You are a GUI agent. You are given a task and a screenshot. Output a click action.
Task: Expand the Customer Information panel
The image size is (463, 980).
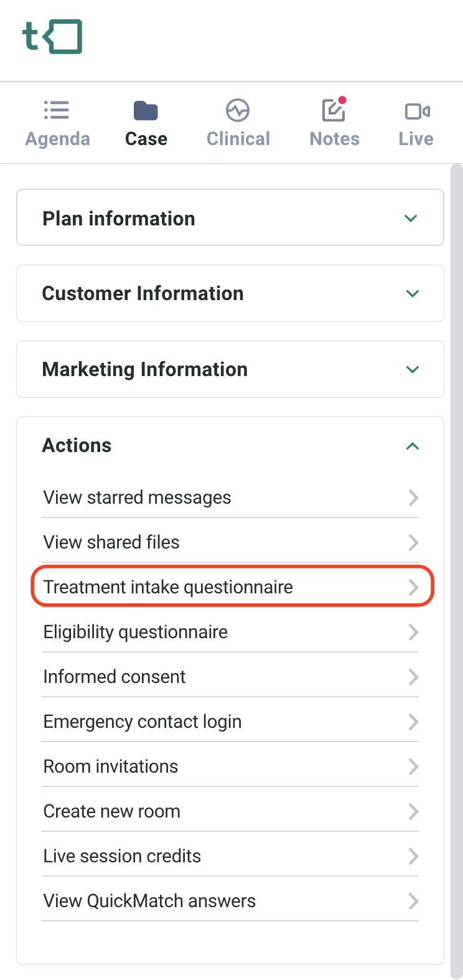tap(412, 294)
